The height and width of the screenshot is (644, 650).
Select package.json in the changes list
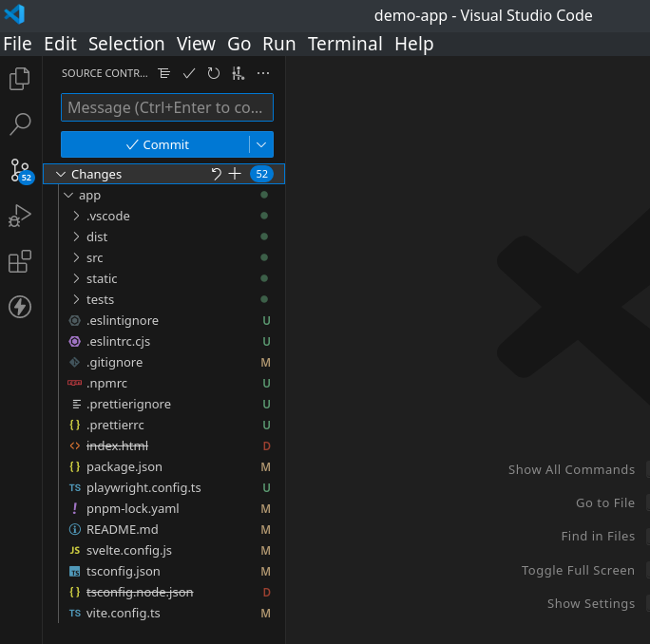pos(124,466)
